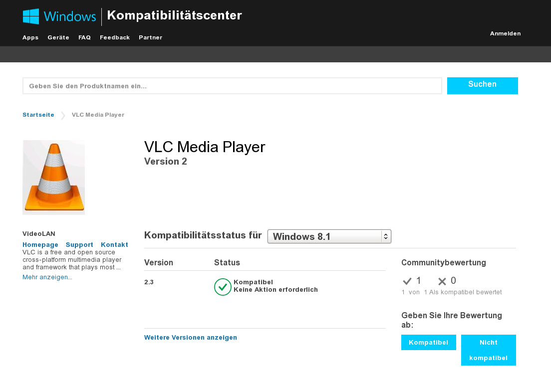Open the Apps menu
The width and height of the screenshot is (551, 392).
point(30,37)
